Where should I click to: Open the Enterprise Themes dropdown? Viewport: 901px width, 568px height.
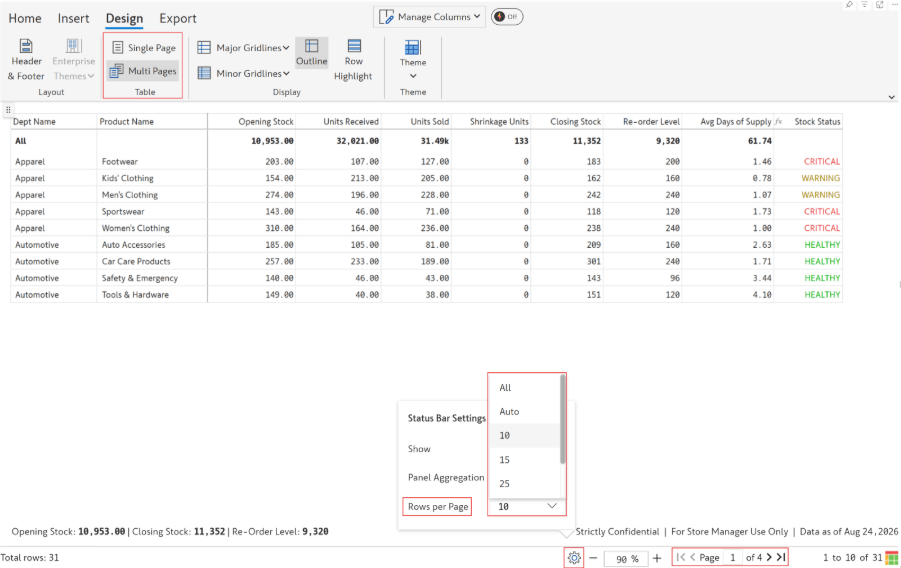click(x=74, y=60)
